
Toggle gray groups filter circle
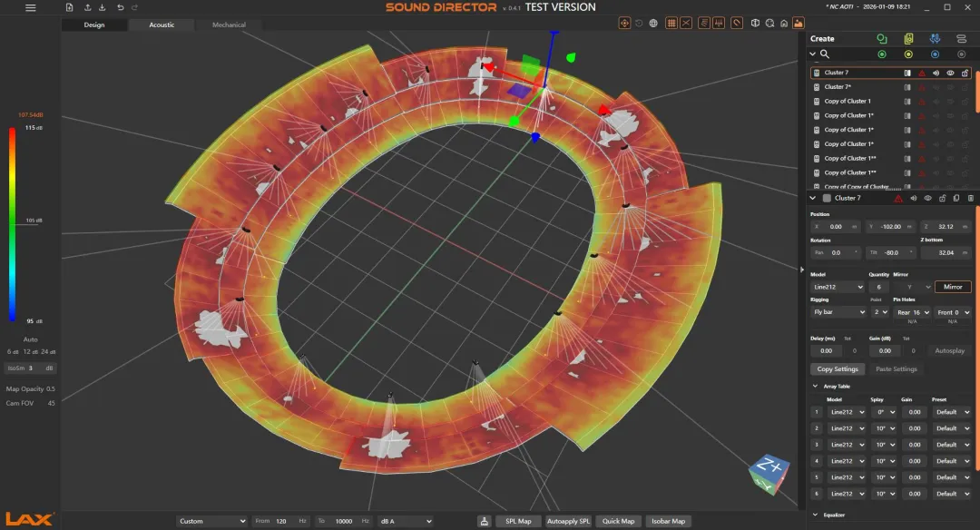click(962, 54)
